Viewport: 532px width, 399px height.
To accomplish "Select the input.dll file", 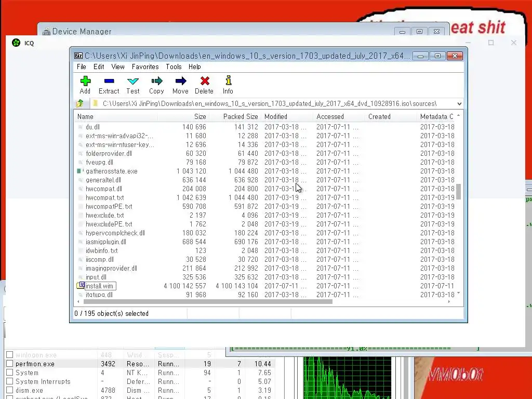I will [x=96, y=277].
